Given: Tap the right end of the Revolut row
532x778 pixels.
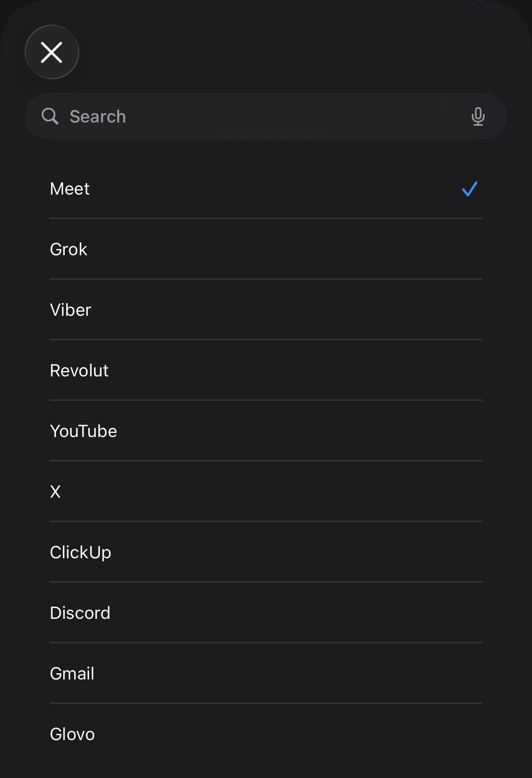Looking at the screenshot, I should coord(462,371).
